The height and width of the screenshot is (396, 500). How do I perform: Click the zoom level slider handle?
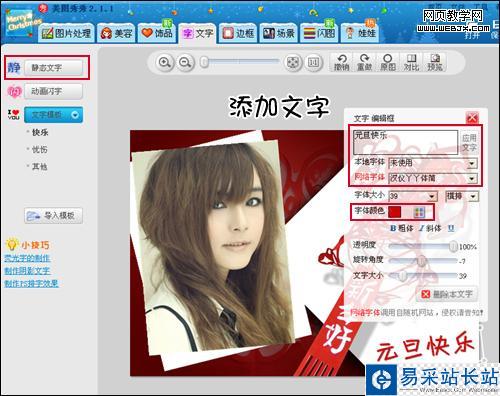204,62
